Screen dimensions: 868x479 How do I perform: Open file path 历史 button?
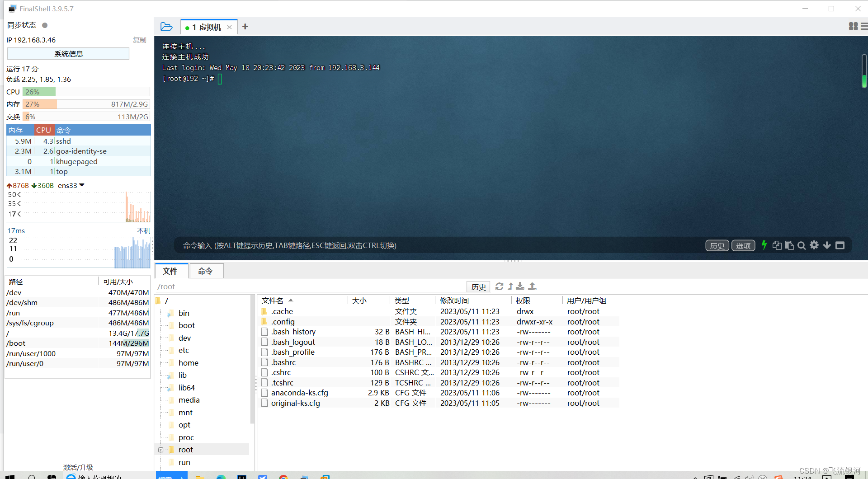pyautogui.click(x=478, y=286)
